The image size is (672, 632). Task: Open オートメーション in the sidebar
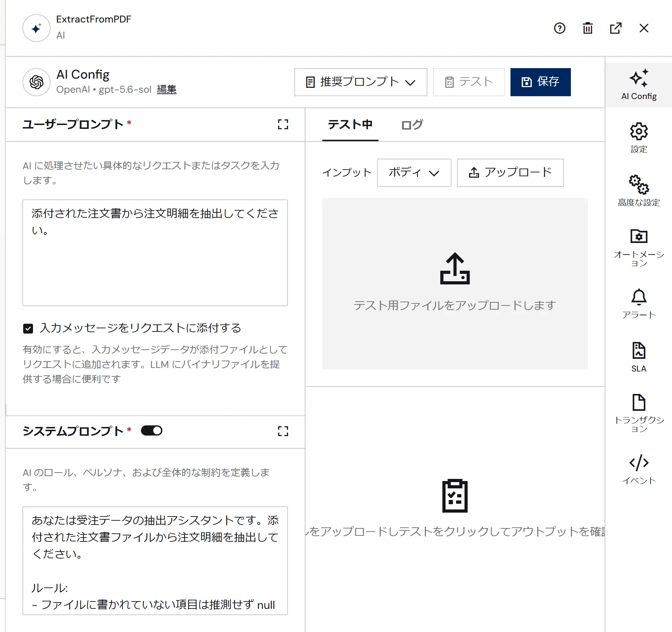pos(639,248)
